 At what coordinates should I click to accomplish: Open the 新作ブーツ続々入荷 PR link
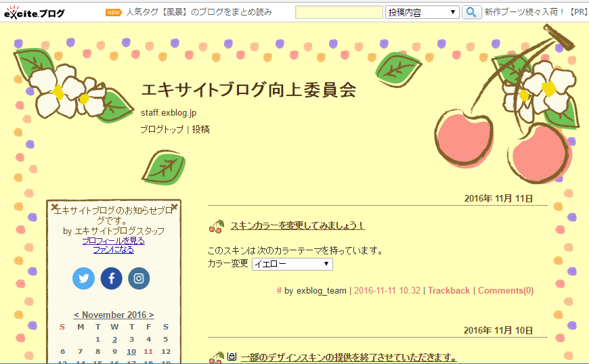pos(536,12)
